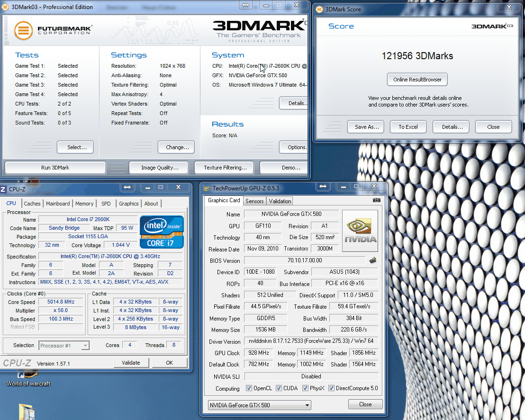Click the GPU-Z screenshot camera icon
The image size is (525, 420).
coord(377,200)
